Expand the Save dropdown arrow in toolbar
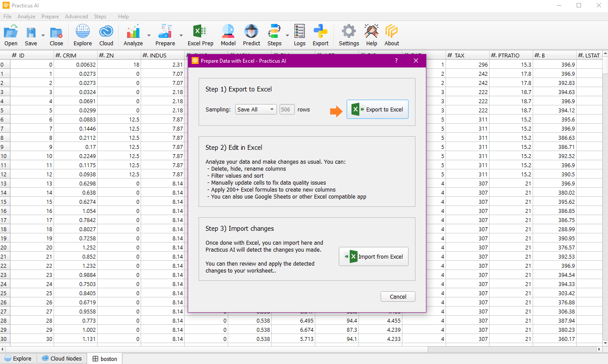The height and width of the screenshot is (364, 608). pyautogui.click(x=43, y=35)
